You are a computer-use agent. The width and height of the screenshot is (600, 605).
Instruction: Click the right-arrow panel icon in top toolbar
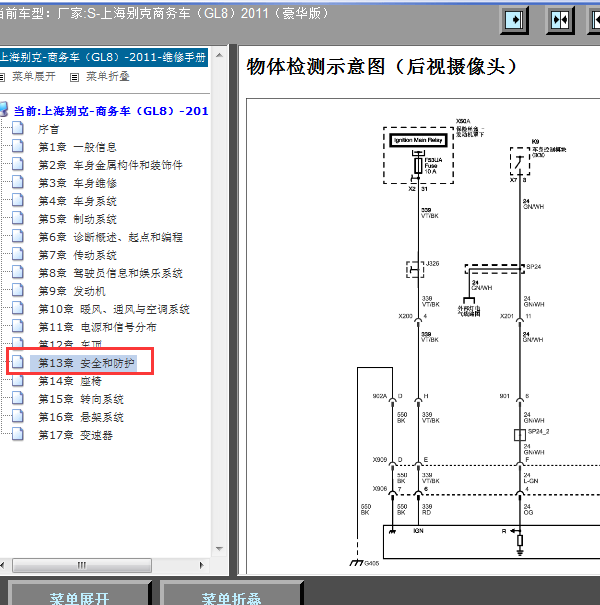514,20
